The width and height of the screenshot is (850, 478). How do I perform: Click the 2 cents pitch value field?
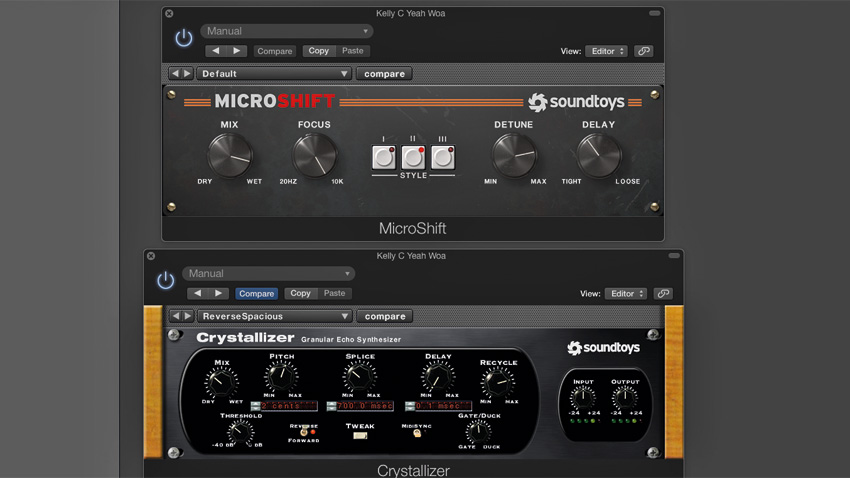pos(289,406)
